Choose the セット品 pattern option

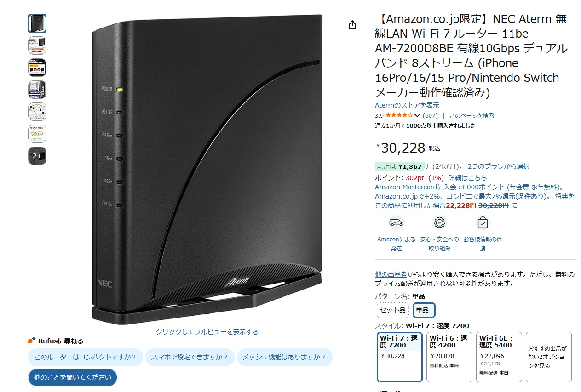[392, 310]
